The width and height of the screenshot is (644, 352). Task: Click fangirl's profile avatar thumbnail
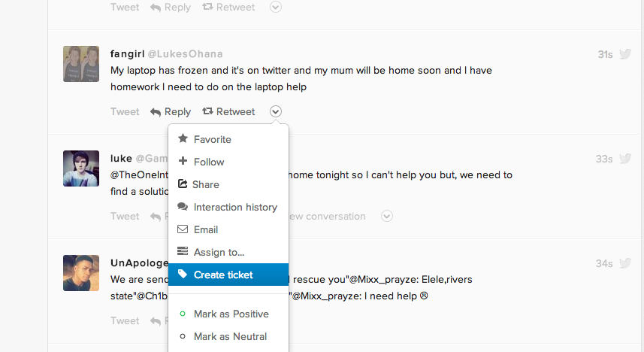click(81, 64)
